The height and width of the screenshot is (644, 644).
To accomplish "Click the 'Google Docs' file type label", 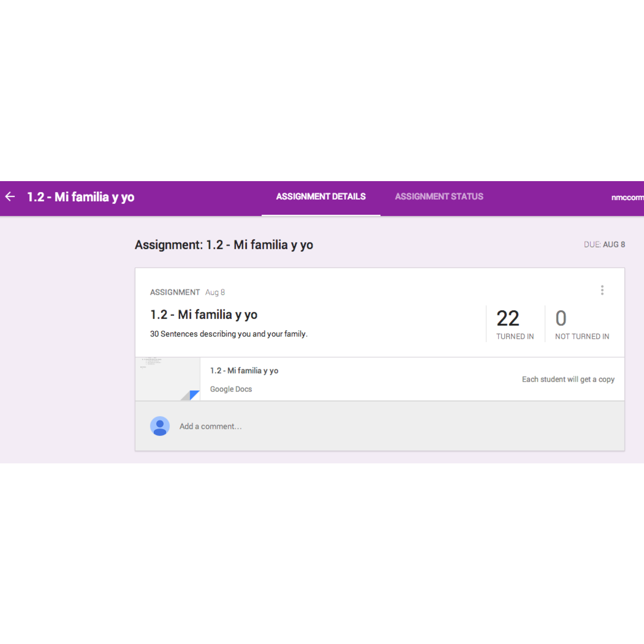I will pos(231,389).
